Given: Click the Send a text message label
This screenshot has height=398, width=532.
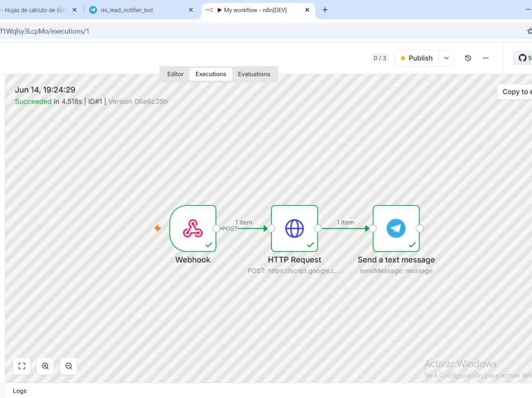Looking at the screenshot, I should click(396, 260).
